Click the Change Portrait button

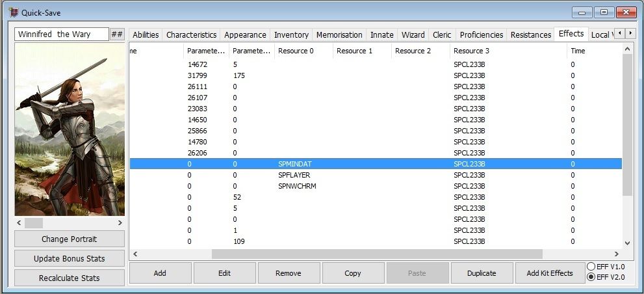[x=70, y=239]
